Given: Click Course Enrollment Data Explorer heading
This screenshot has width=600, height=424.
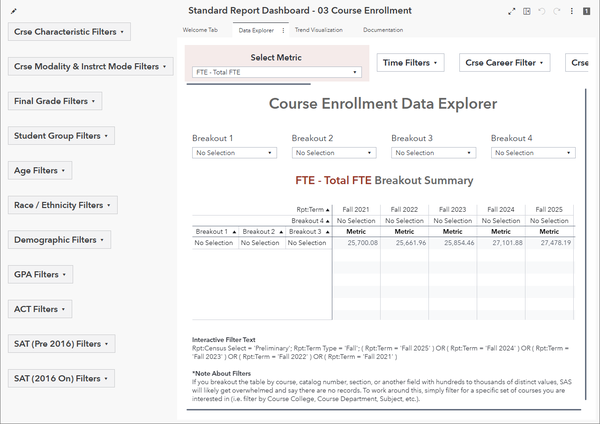Looking at the screenshot, I should click(383, 104).
